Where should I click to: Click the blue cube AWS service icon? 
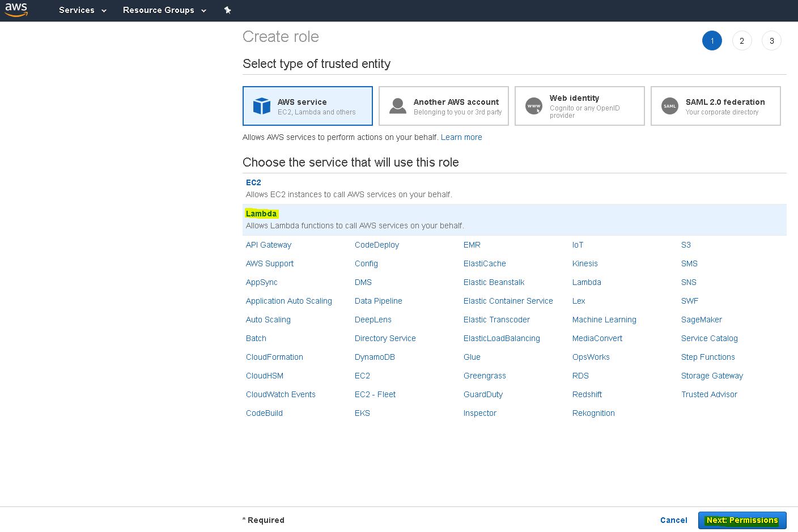(261, 106)
